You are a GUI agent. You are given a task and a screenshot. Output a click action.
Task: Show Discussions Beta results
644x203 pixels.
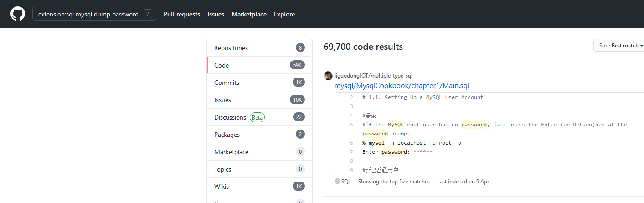(259, 117)
